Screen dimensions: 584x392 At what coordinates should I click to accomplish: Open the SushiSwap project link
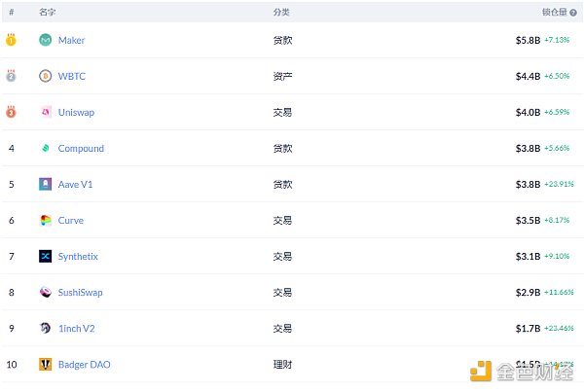[80, 292]
